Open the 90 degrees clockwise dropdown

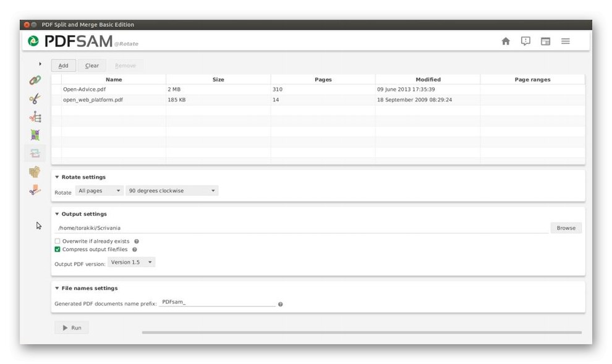[172, 191]
